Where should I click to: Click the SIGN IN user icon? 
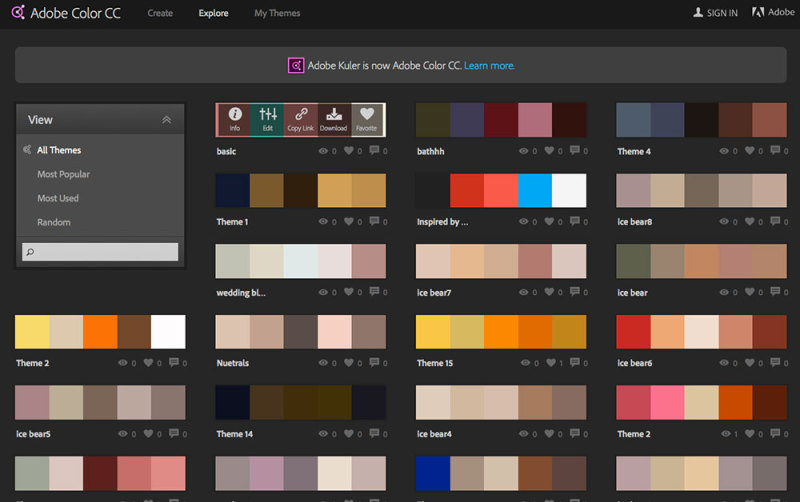tap(697, 12)
